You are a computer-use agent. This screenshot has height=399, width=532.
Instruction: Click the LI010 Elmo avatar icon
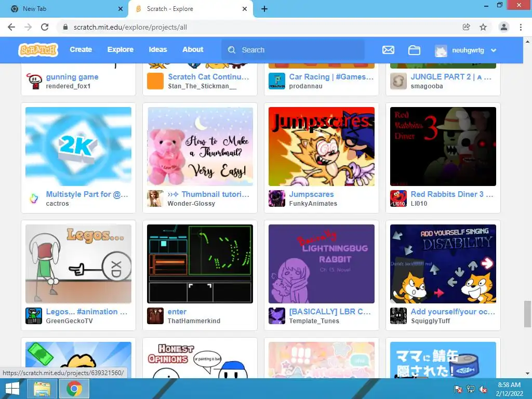[398, 198]
